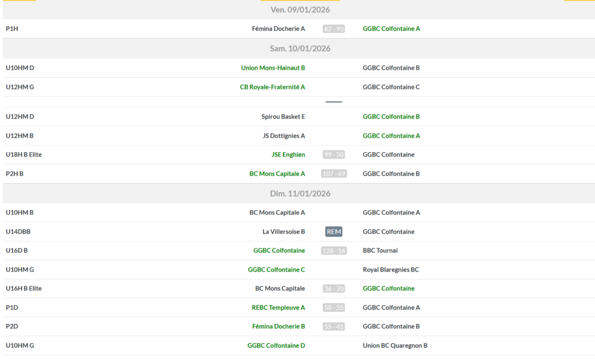
Task: Select REBC Templeuve A team link
Action: coord(278,308)
